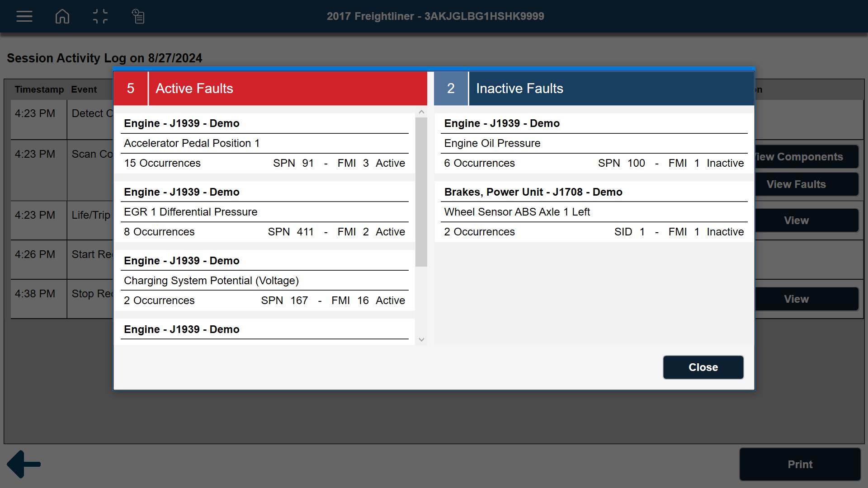
Task: Click the exit fullscreen icon
Action: point(100,16)
